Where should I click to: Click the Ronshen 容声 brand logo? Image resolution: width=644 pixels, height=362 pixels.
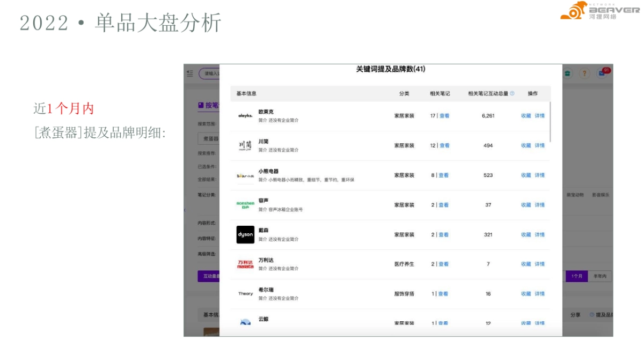(245, 205)
